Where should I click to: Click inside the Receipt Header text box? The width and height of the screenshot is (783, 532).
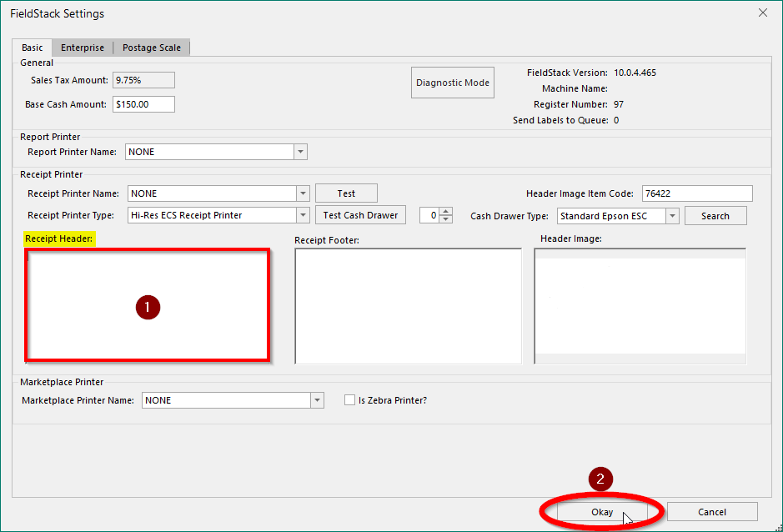click(x=148, y=304)
